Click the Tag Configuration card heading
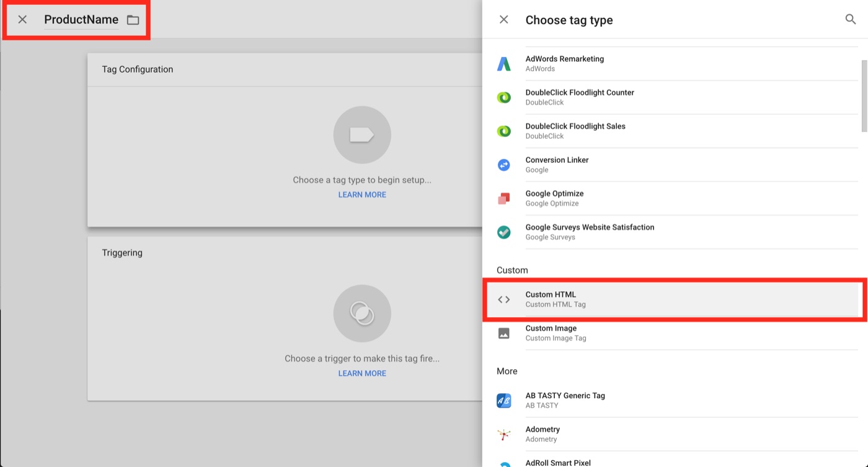This screenshot has height=467, width=868. [138, 69]
